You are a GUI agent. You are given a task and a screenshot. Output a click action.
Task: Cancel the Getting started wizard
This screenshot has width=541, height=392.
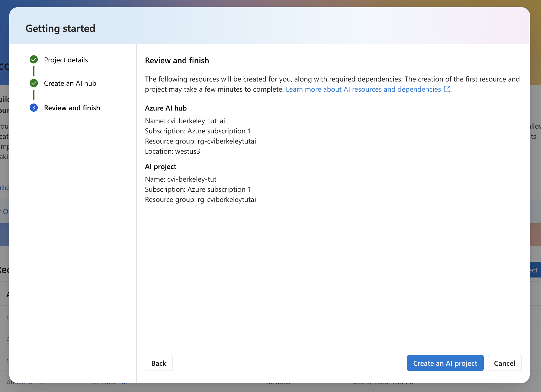tap(504, 363)
